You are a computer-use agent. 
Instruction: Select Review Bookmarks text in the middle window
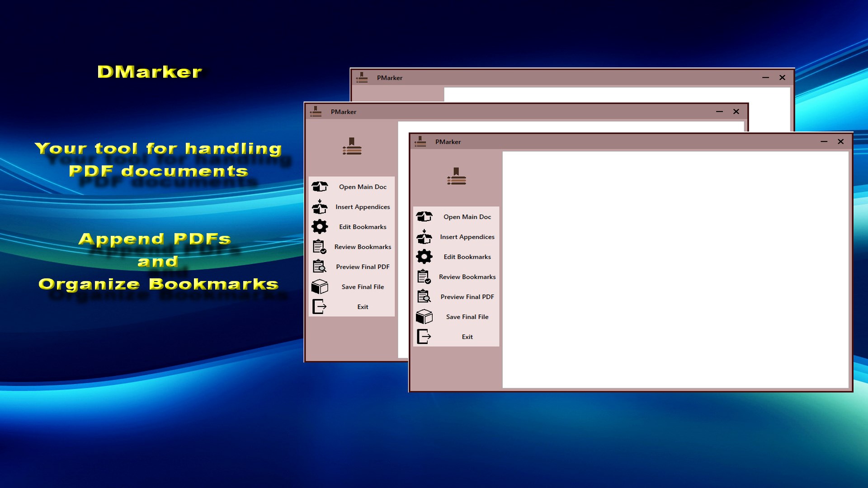(363, 247)
